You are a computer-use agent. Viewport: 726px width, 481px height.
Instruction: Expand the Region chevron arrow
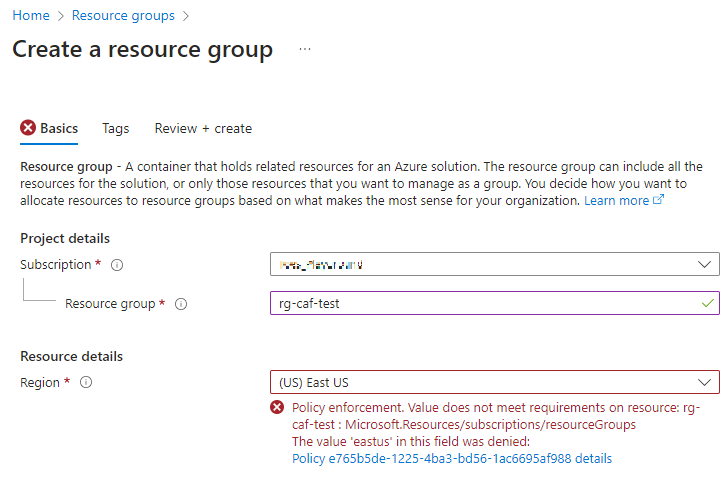pos(705,382)
